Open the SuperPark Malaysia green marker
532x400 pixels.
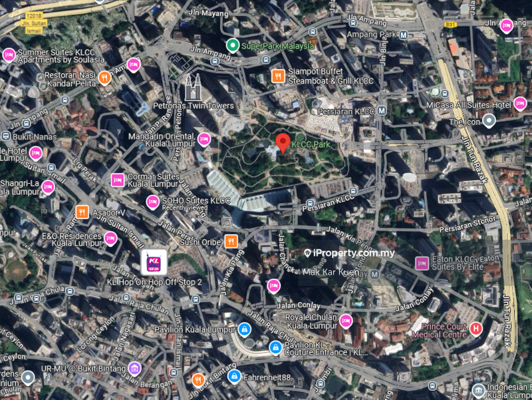pos(232,45)
